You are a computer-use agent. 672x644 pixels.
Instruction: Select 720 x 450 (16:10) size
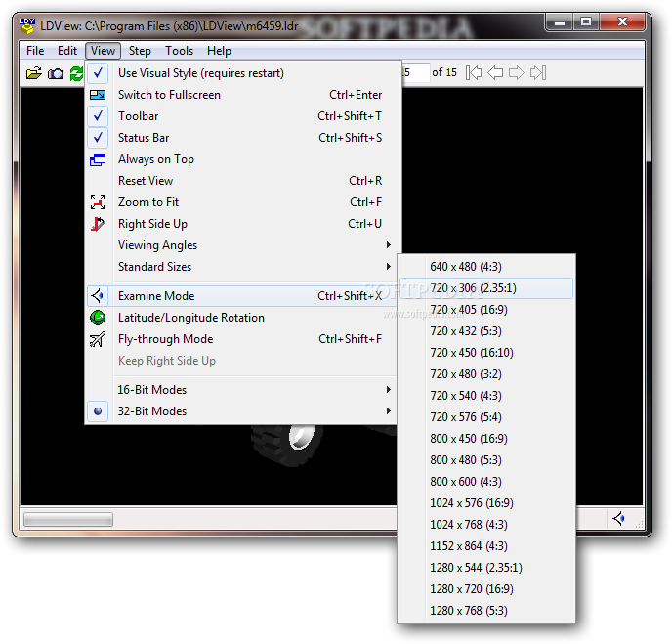(486, 353)
